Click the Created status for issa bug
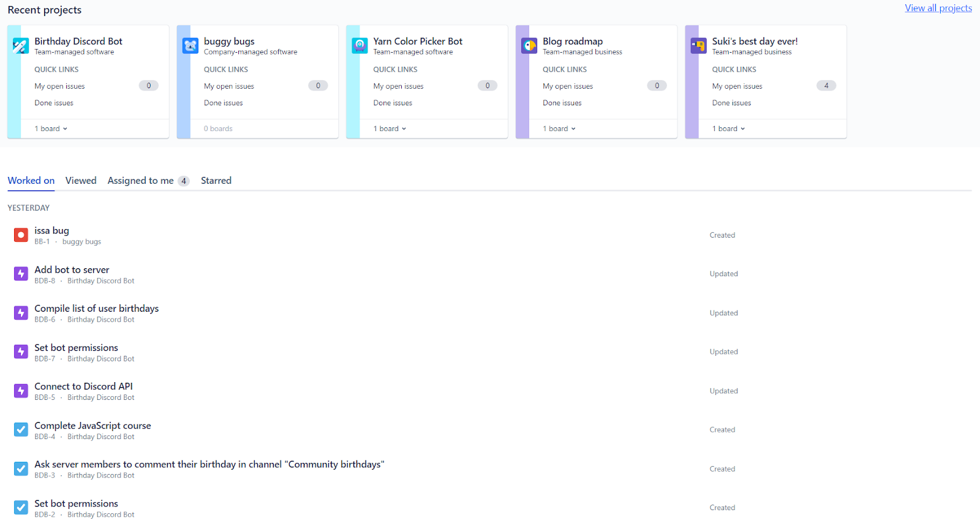Screen dimensions: 980x523 pos(722,235)
